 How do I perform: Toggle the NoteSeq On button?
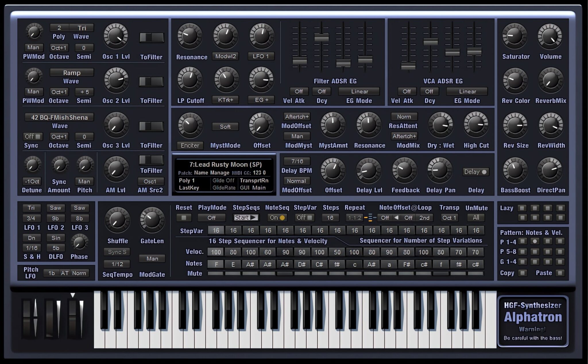(277, 218)
